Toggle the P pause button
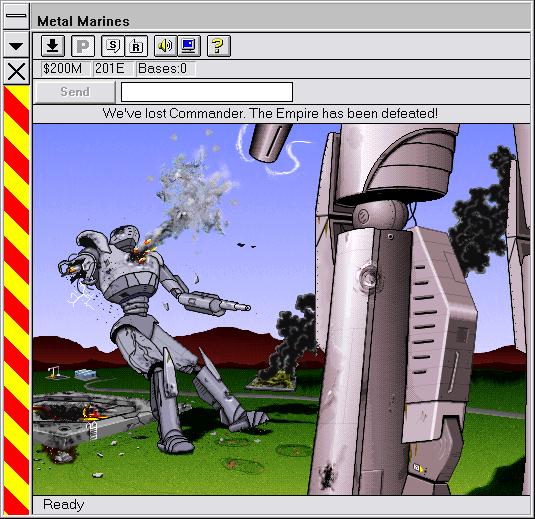This screenshot has width=535, height=519. point(83,46)
